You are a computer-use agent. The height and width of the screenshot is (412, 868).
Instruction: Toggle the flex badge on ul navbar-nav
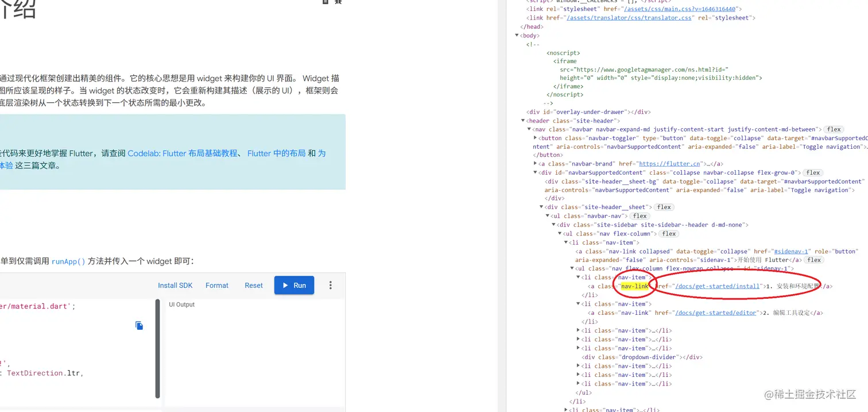tap(640, 216)
